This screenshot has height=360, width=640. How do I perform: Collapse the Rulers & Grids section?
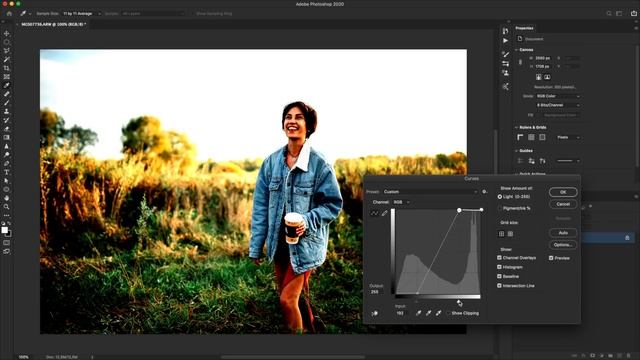coord(516,127)
